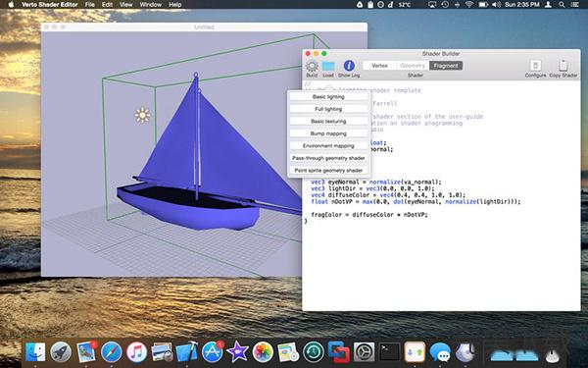Click the Build gear icon in Shader Builder
Image resolution: width=588 pixels, height=368 pixels.
pos(312,66)
